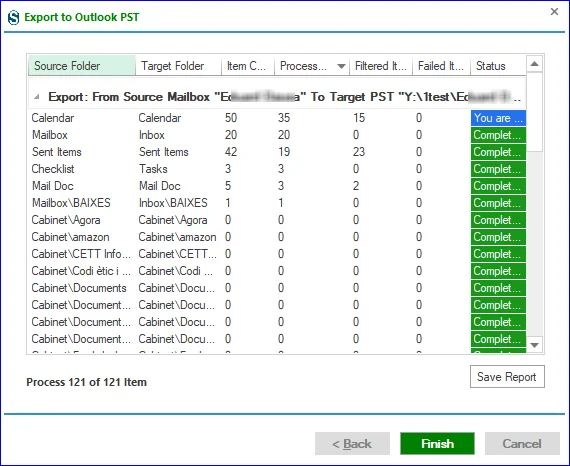Click the Completed status for Mailbox row

(x=498, y=135)
